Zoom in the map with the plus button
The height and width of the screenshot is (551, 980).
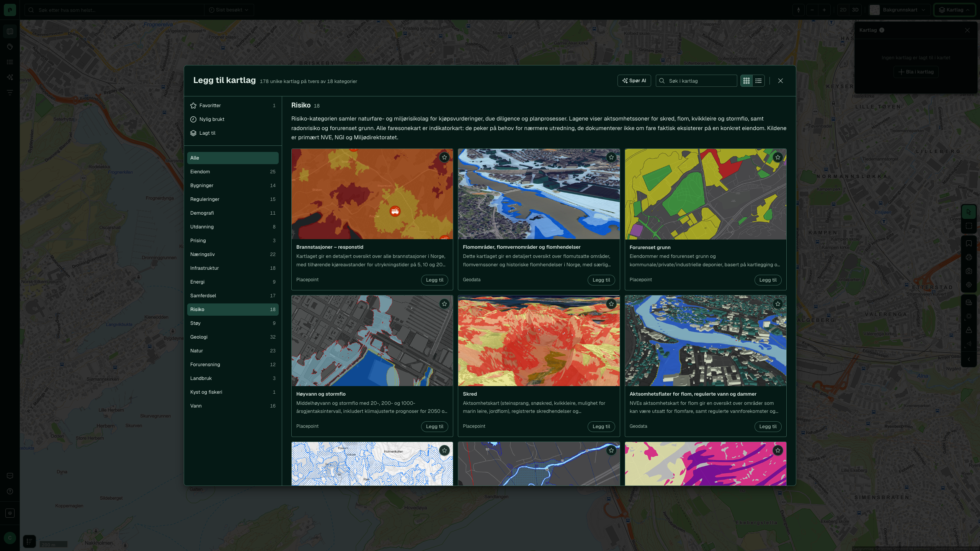(x=824, y=10)
